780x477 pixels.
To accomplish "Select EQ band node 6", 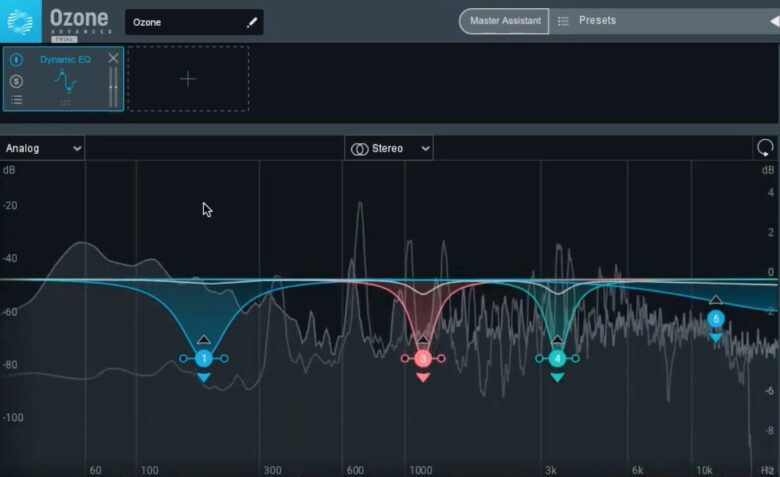I will [x=715, y=318].
